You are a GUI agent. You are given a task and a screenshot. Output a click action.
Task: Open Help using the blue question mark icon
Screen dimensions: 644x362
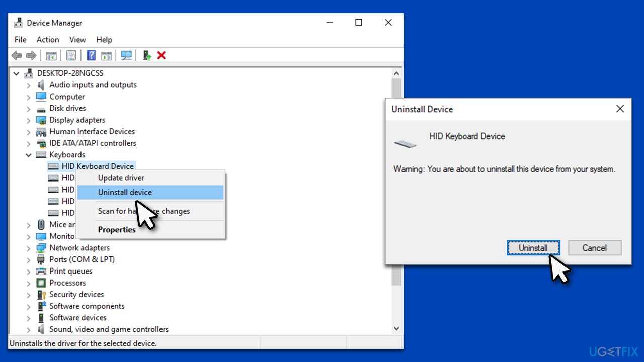tap(91, 55)
